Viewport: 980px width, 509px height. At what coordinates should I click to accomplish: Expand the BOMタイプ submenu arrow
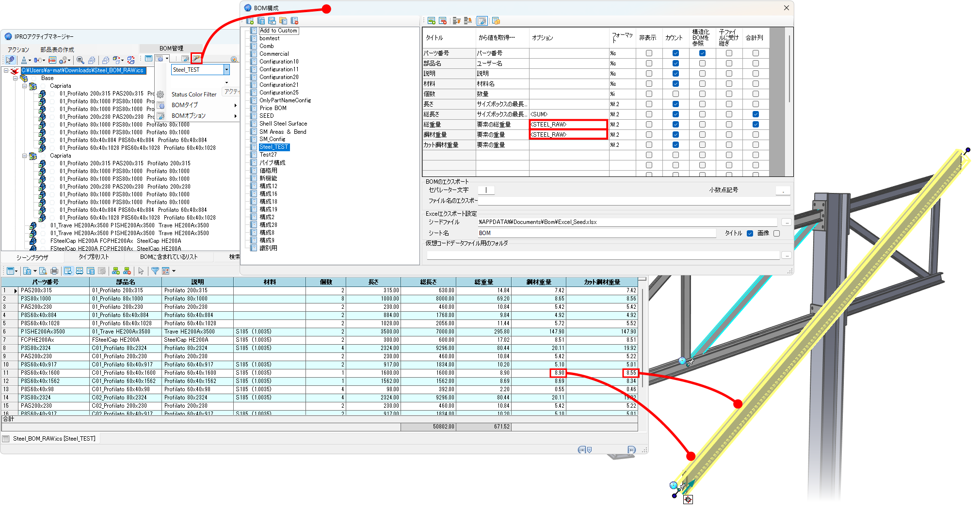tap(236, 105)
